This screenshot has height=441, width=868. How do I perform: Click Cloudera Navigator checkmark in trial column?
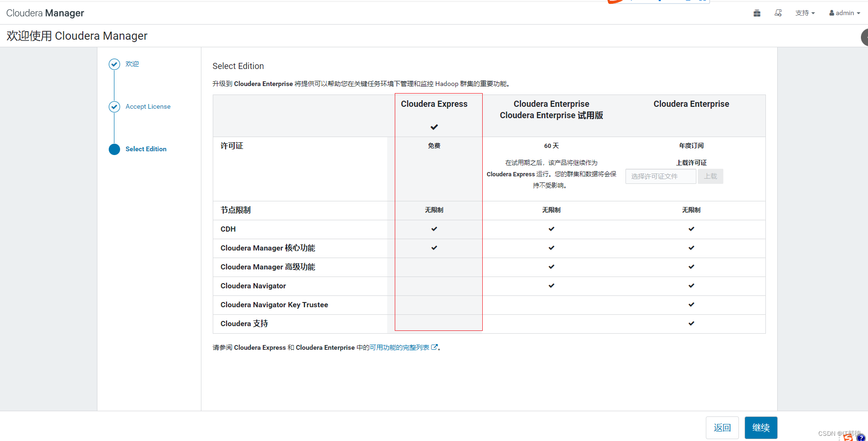[x=551, y=285]
